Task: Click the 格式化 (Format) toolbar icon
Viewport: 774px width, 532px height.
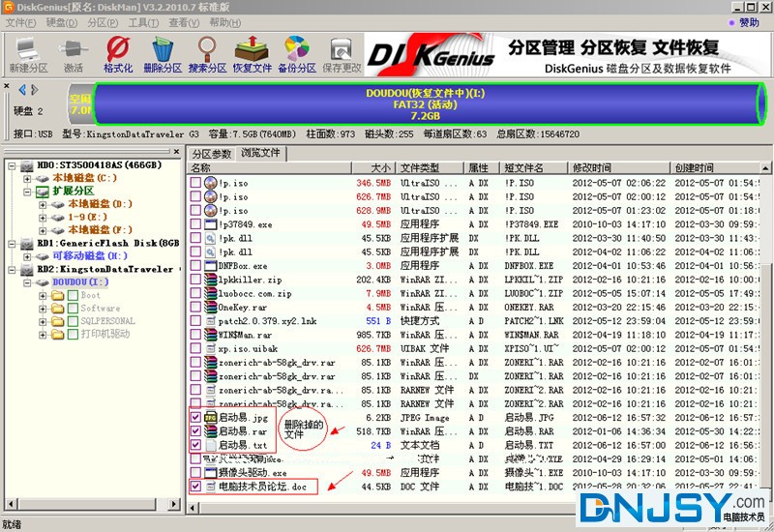Action: tap(118, 54)
